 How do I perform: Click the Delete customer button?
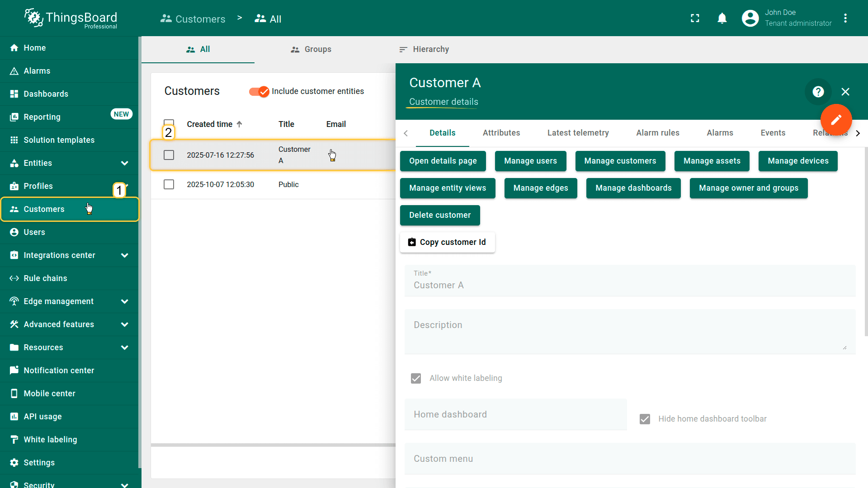439,215
